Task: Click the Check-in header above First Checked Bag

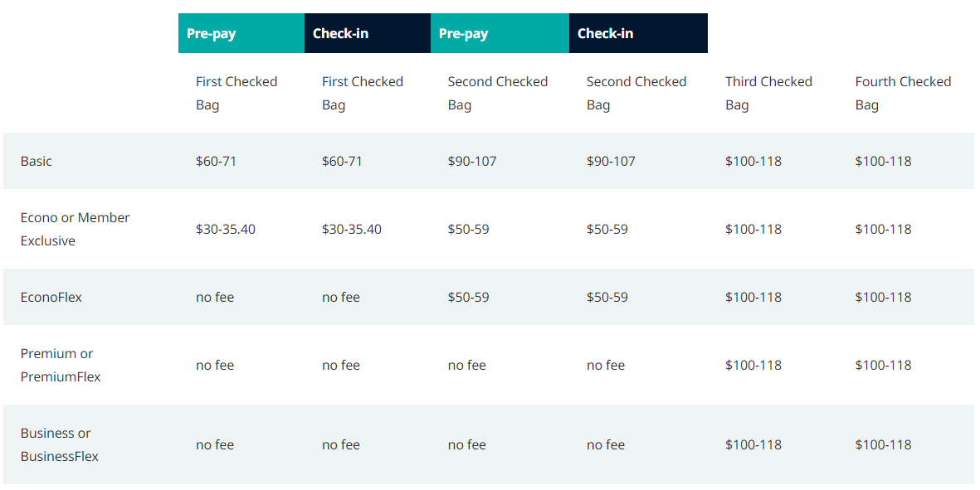Action: click(x=340, y=34)
